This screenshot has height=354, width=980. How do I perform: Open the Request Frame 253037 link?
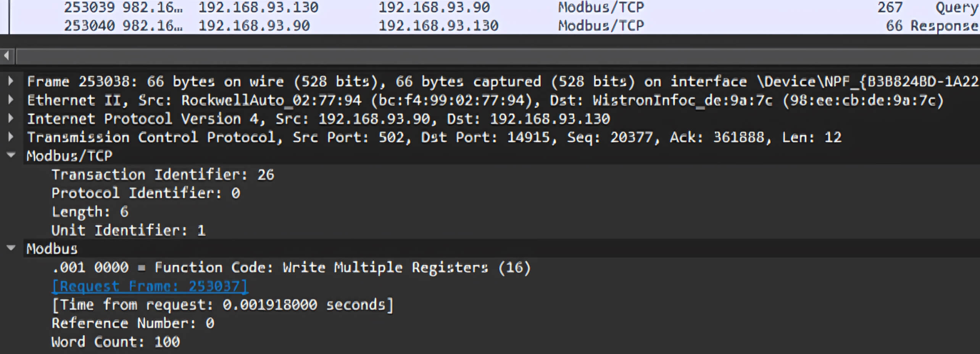click(x=150, y=286)
